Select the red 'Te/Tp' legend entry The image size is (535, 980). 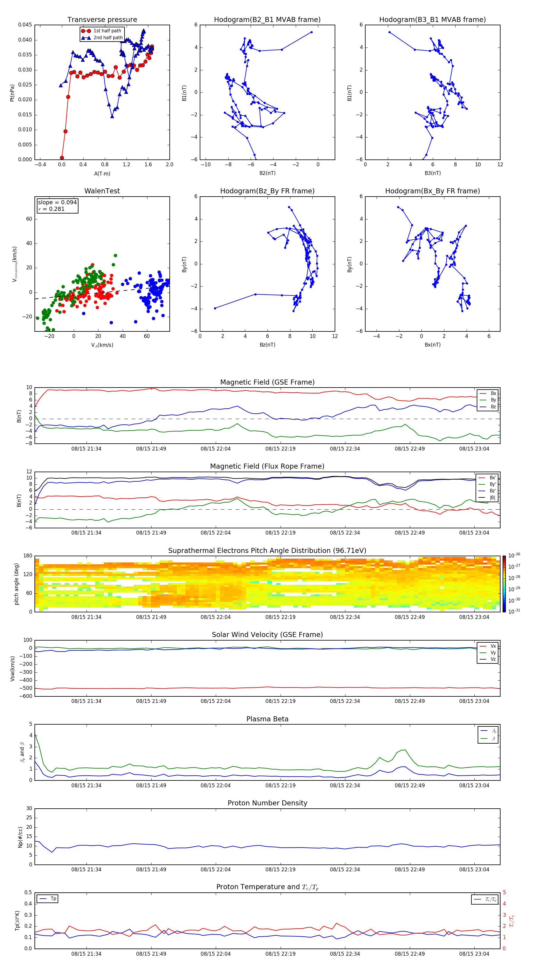[485, 899]
